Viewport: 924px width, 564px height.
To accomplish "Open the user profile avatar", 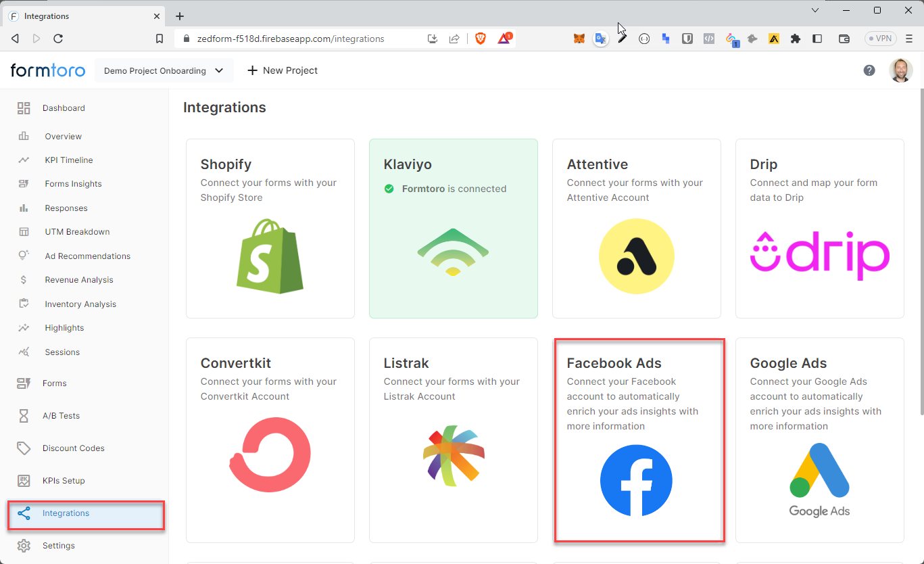I will click(x=900, y=70).
